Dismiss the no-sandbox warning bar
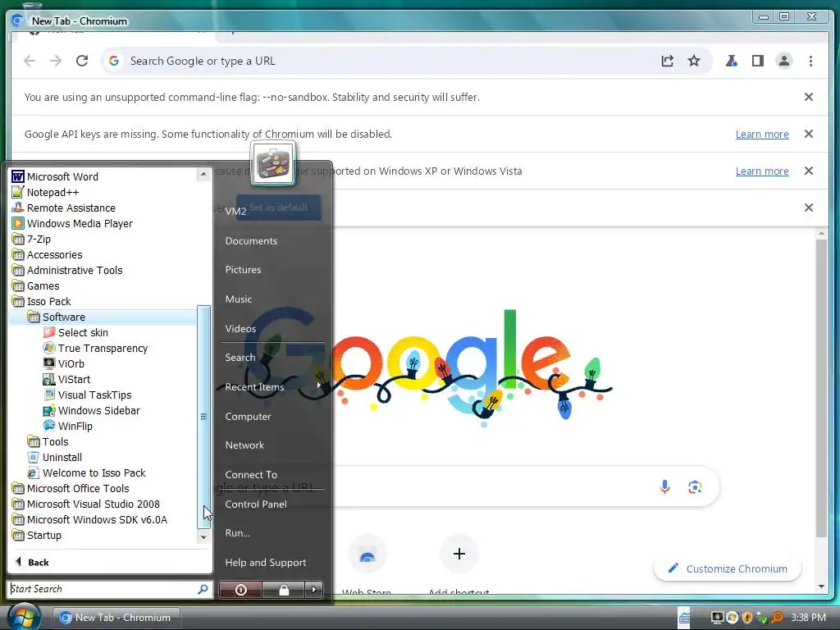The width and height of the screenshot is (840, 630). (809, 97)
